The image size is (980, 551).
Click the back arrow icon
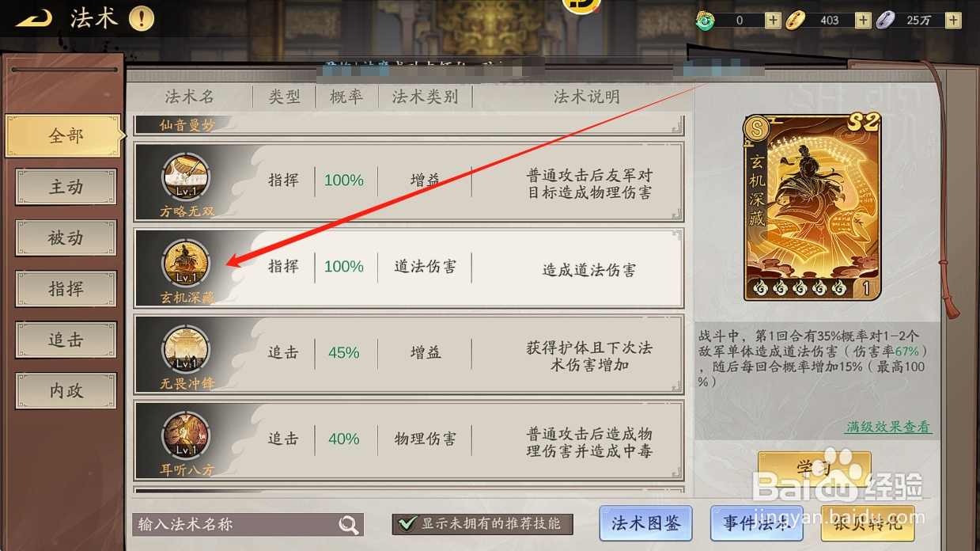point(34,17)
